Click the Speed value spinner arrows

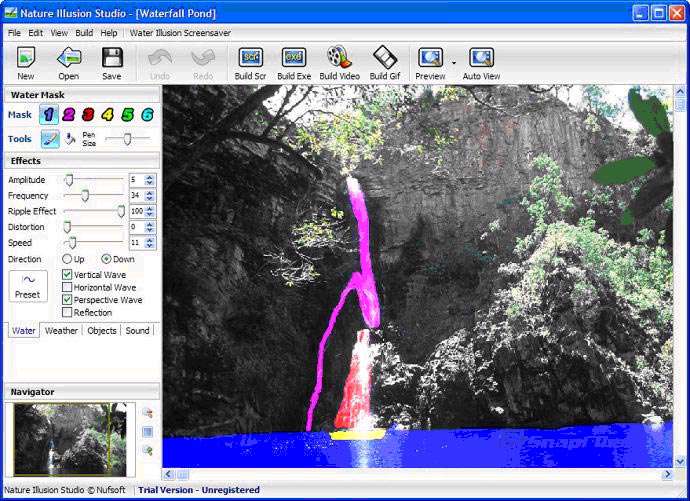[x=150, y=243]
